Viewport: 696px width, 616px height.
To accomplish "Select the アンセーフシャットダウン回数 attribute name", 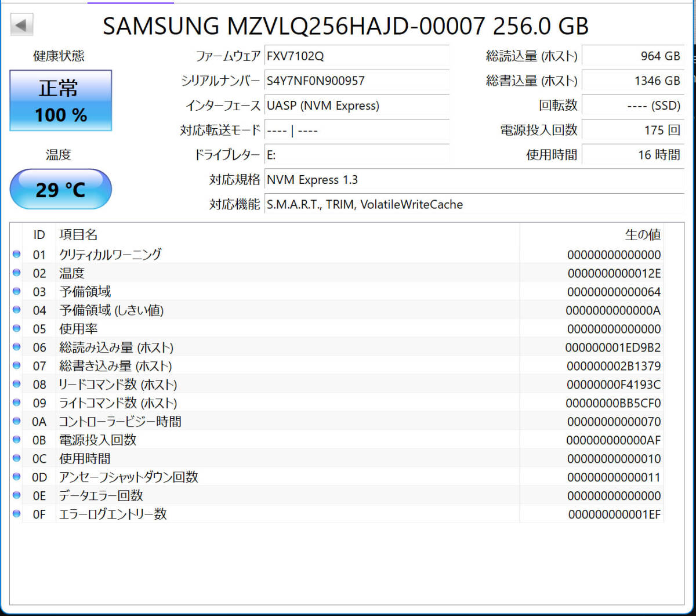I will (129, 477).
